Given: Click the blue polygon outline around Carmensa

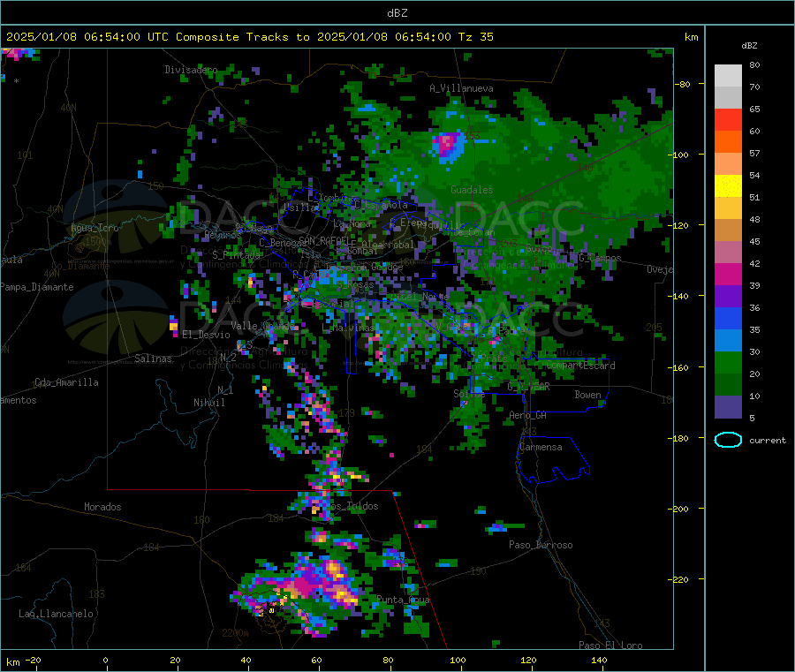Looking at the screenshot, I should (554, 459).
